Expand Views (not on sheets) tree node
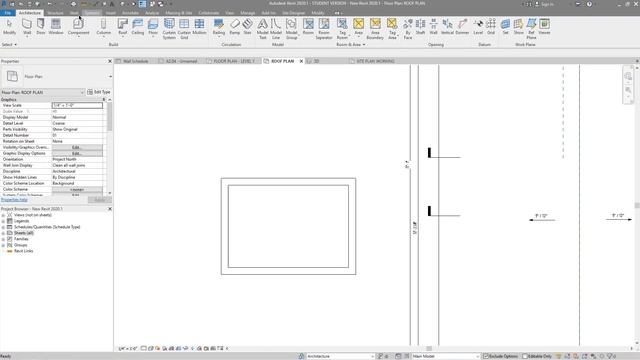The image size is (640, 360). point(3,215)
